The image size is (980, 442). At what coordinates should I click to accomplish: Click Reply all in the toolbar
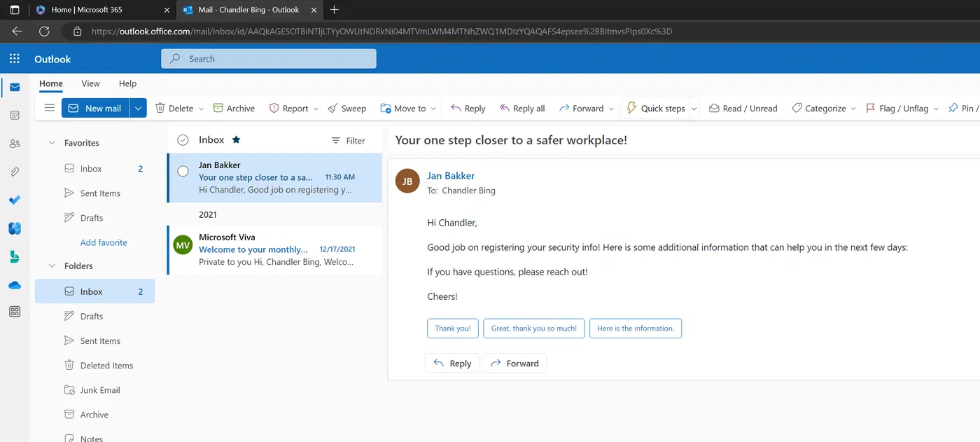click(x=522, y=109)
